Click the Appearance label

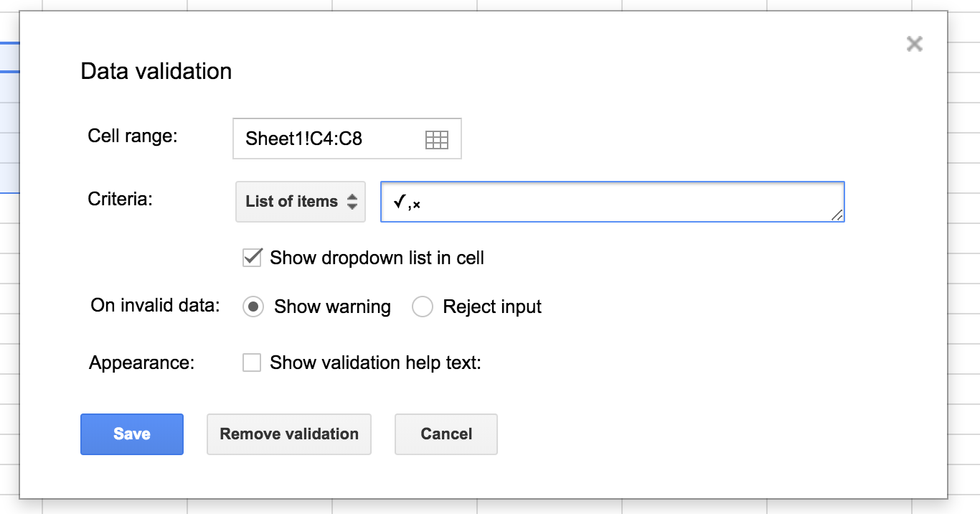(x=142, y=363)
